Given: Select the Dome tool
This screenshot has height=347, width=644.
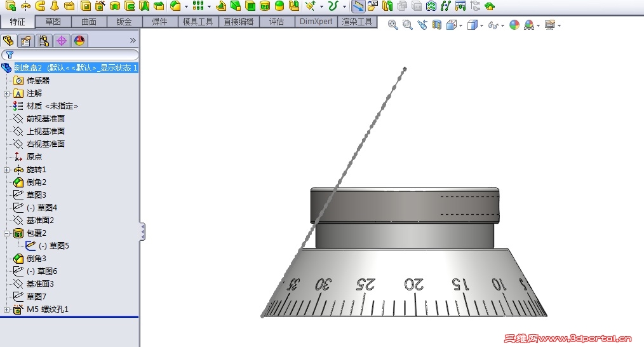Looking at the screenshot, I should point(279,6).
